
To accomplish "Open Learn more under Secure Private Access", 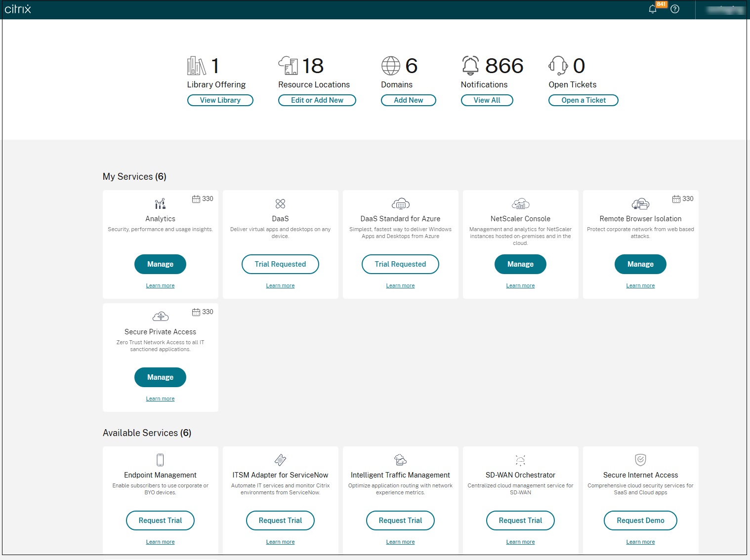I will (160, 399).
